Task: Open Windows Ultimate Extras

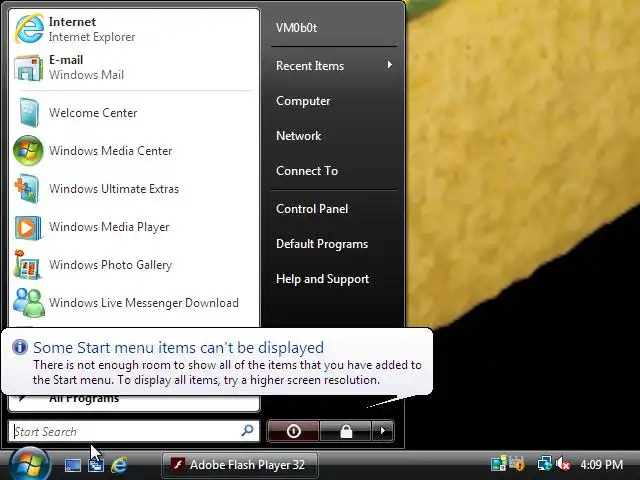Action: (x=134, y=189)
